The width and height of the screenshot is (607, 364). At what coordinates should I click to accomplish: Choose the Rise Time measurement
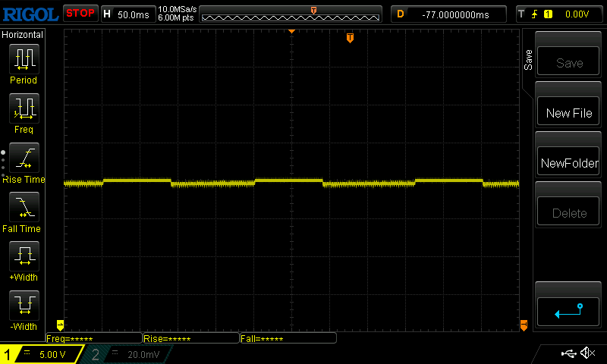pyautogui.click(x=23, y=158)
